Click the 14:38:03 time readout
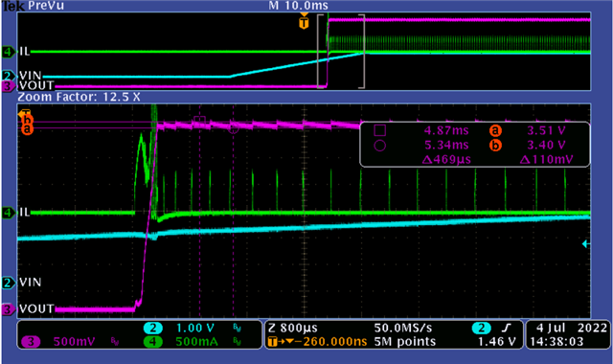 (x=556, y=342)
